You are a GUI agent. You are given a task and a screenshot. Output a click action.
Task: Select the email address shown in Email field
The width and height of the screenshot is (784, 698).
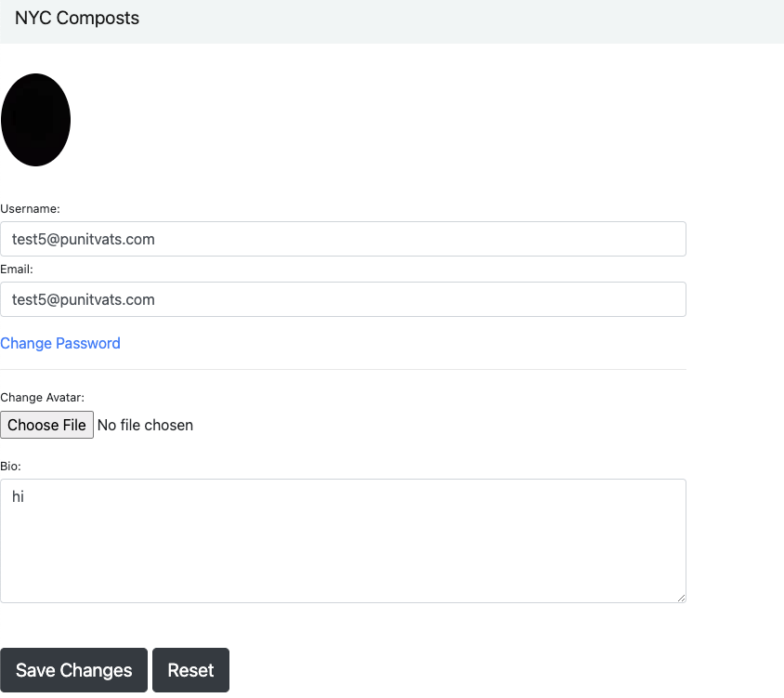[x=82, y=299]
